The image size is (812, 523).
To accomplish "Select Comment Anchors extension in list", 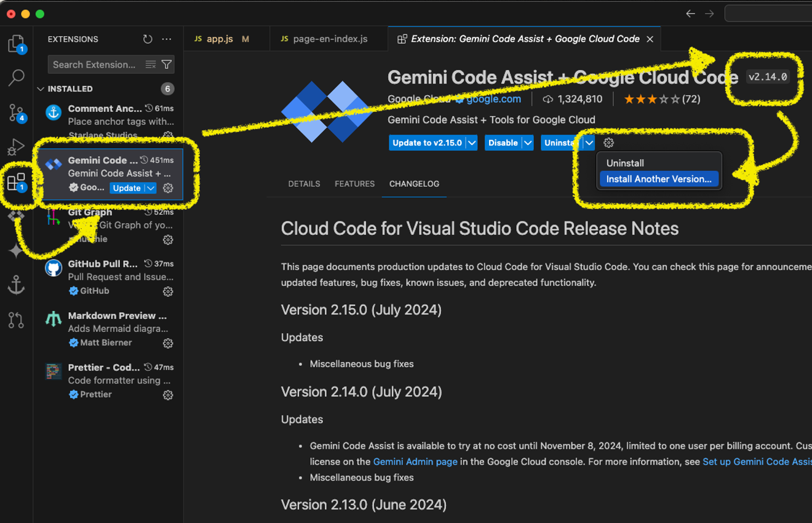I will (109, 122).
